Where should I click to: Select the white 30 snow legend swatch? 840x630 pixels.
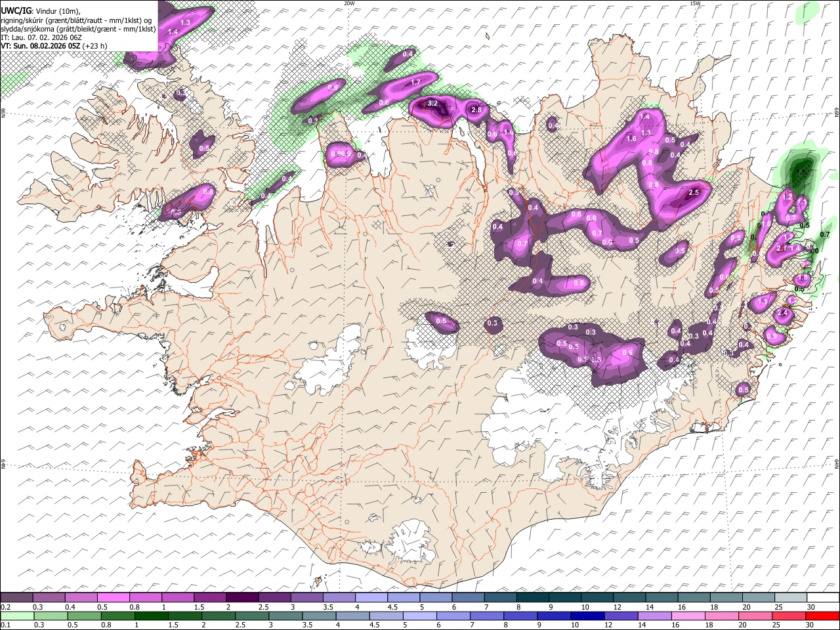tap(823, 598)
